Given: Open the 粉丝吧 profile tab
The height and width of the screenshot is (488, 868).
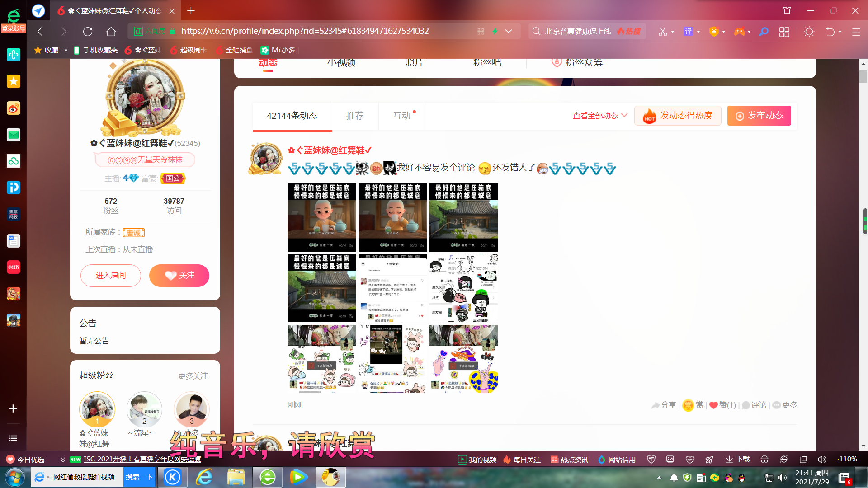Looking at the screenshot, I should tap(487, 62).
